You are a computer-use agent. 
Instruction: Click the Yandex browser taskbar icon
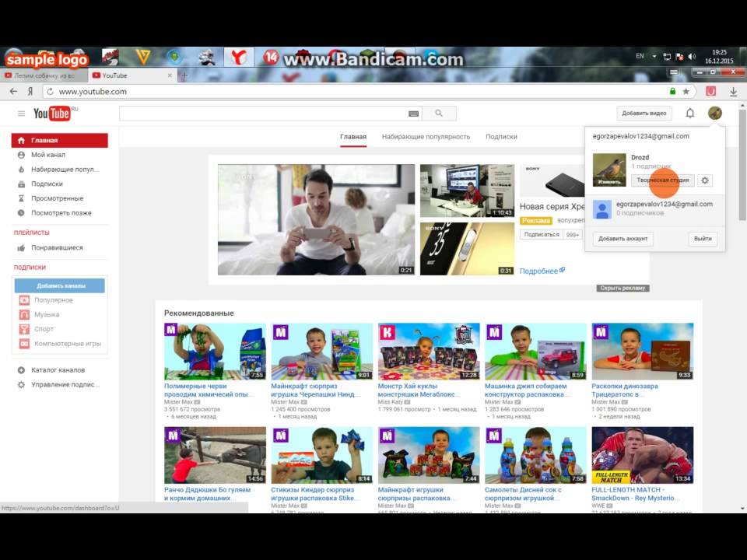click(x=238, y=58)
